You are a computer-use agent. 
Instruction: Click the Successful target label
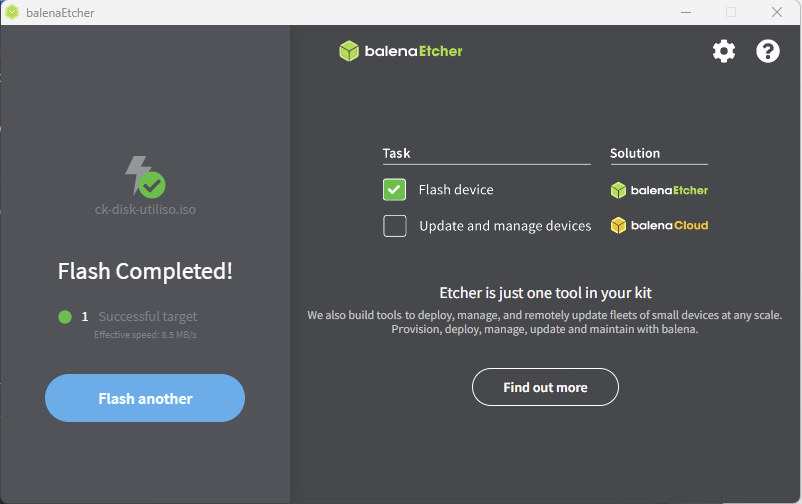pyautogui.click(x=148, y=317)
